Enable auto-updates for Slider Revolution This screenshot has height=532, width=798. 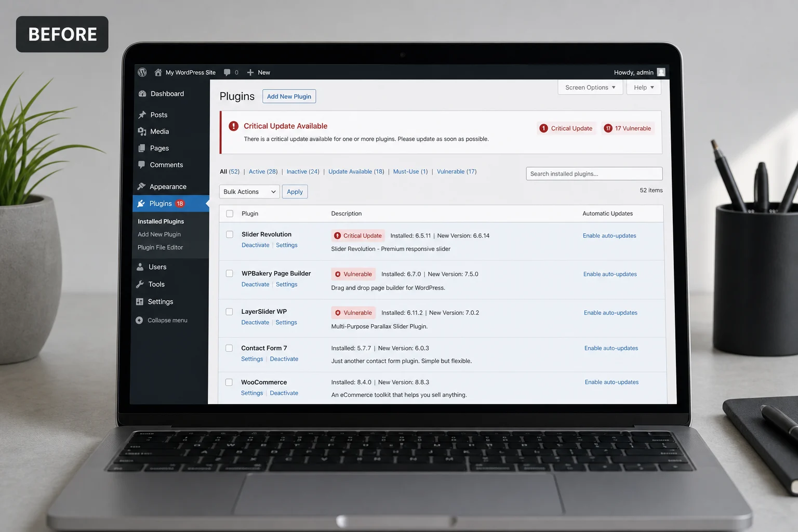609,236
